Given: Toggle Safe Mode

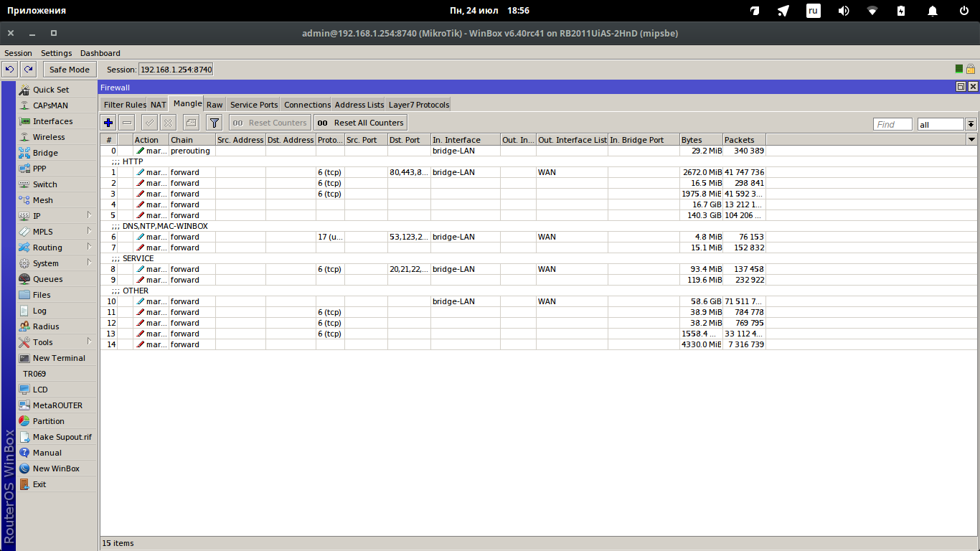Looking at the screenshot, I should [x=70, y=70].
